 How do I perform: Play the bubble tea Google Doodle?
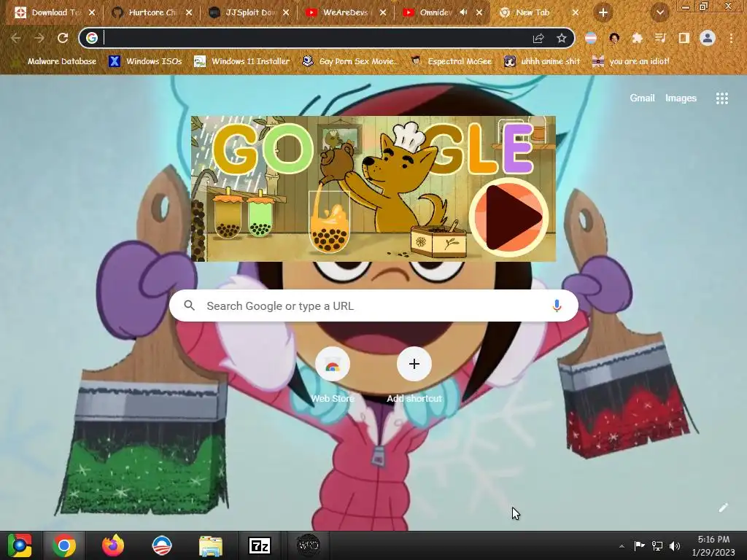(x=508, y=217)
